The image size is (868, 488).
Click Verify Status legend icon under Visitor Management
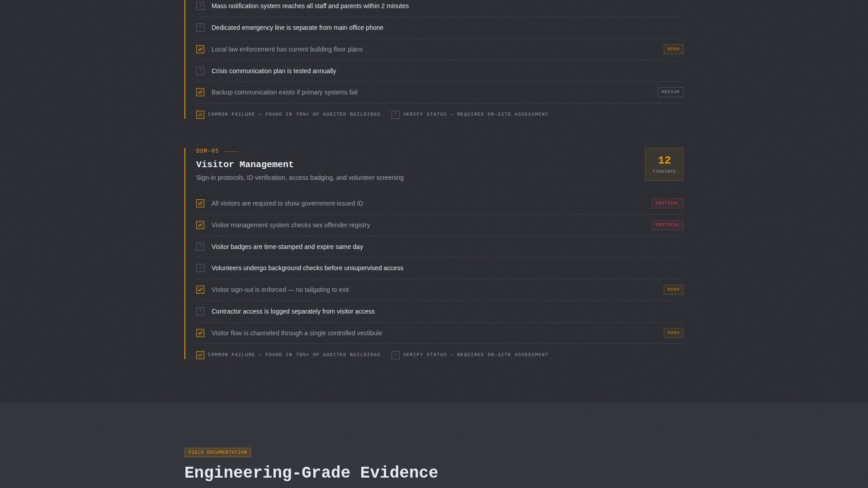click(x=396, y=355)
